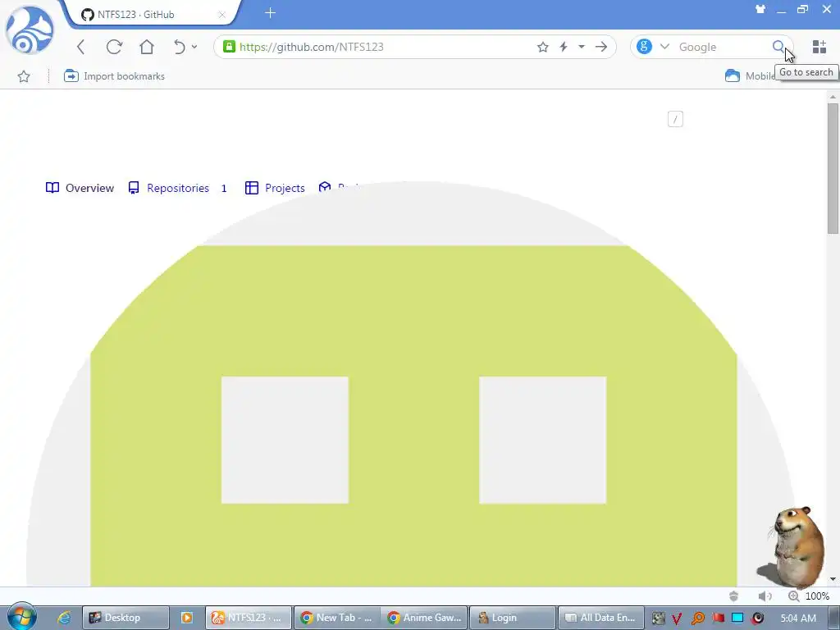Switch to the Anime Gaw... Chrome window

[425, 618]
